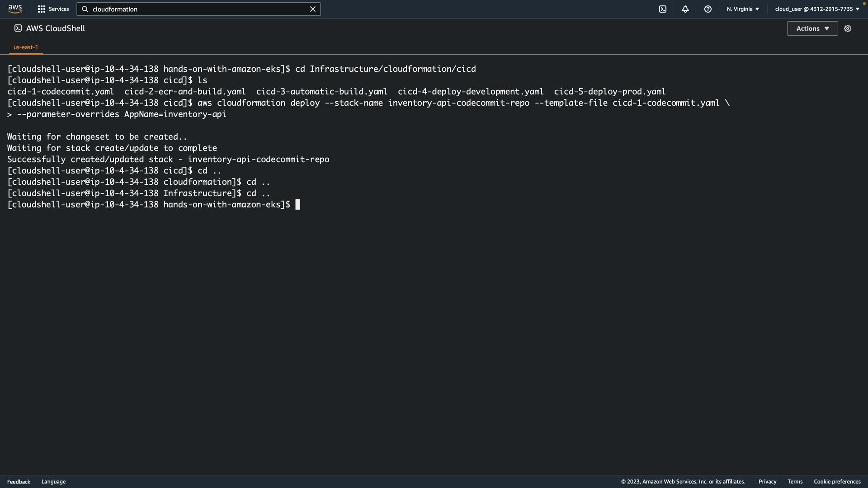The image size is (868, 488).
Task: Open the Privacy link
Action: 767,482
